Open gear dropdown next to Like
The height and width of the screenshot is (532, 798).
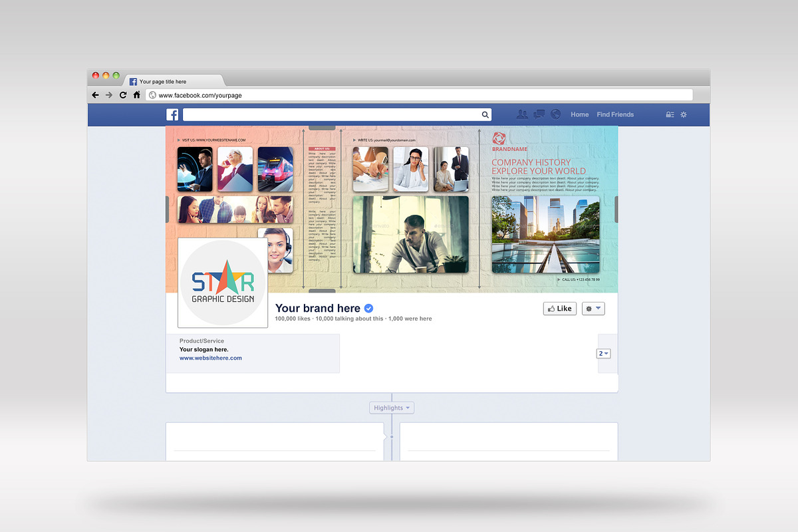(x=593, y=309)
